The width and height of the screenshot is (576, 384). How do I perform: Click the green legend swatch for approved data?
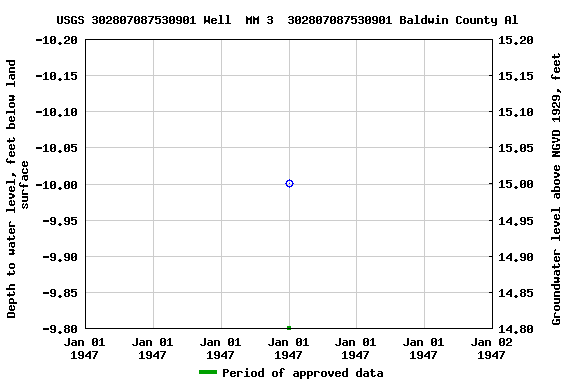208,372
